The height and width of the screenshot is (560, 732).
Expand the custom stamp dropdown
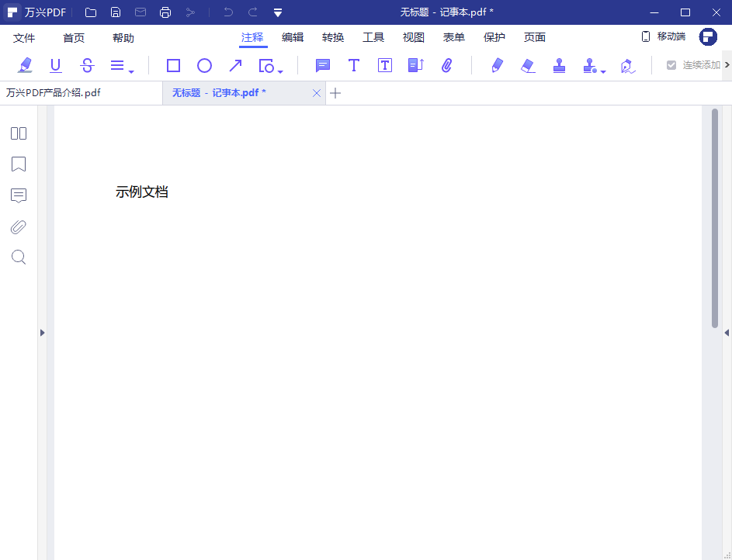pos(602,70)
